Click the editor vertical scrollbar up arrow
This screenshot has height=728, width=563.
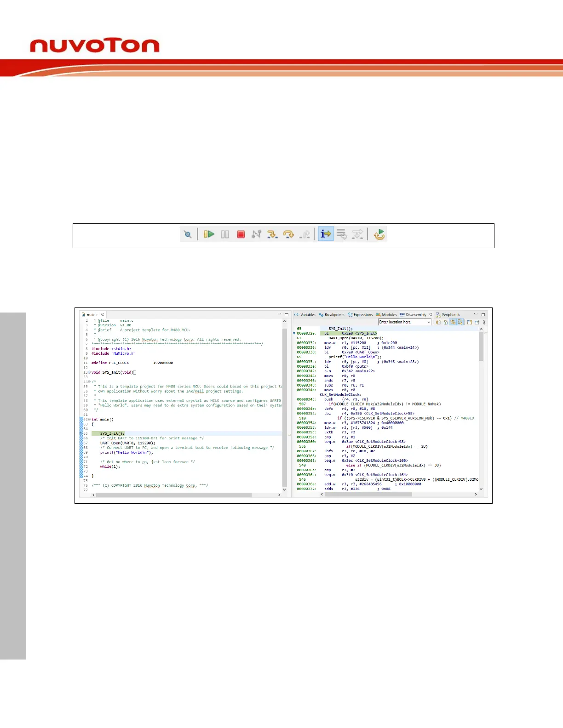pos(284,322)
